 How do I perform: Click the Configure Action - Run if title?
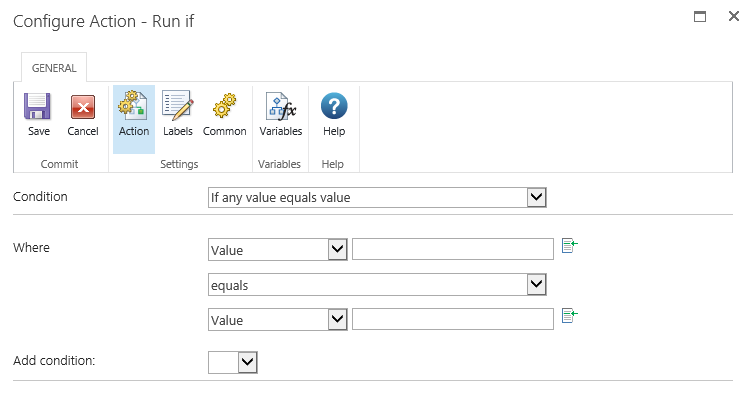(x=104, y=21)
